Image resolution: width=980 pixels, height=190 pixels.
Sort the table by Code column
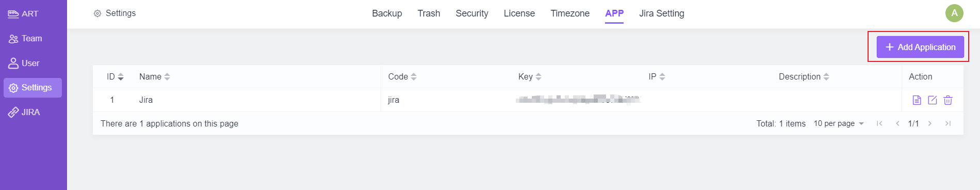click(402, 76)
